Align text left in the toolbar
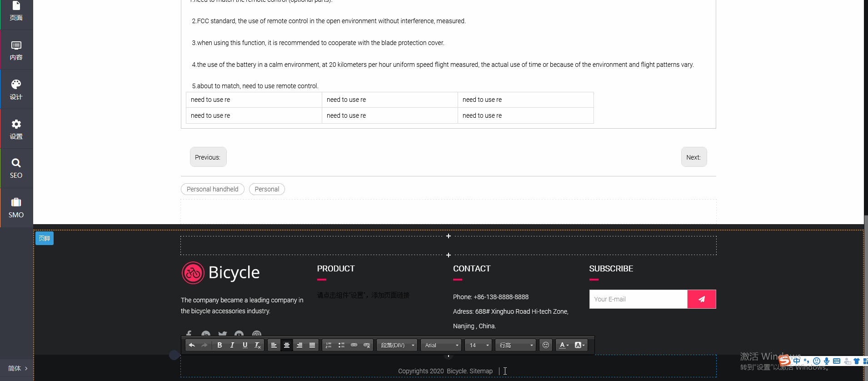The image size is (868, 381). [274, 346]
